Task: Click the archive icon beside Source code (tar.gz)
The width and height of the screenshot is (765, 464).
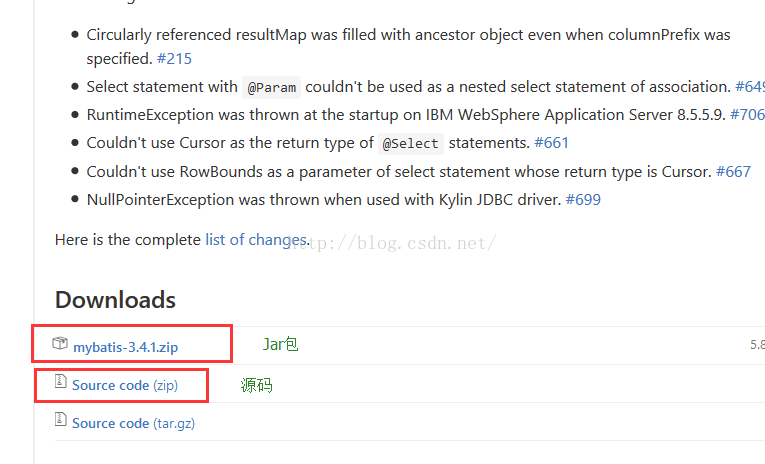Action: 60,419
